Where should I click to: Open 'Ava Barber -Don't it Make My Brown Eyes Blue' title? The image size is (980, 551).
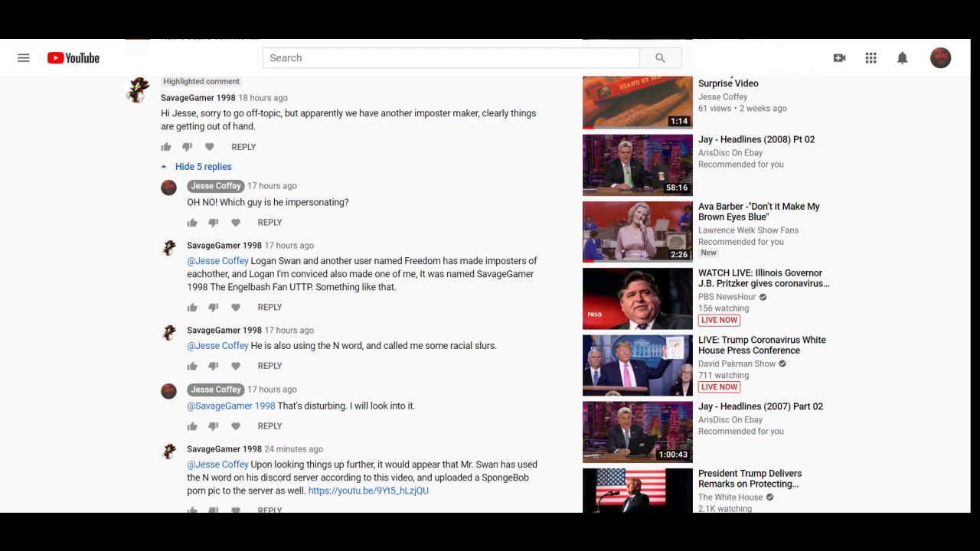click(759, 212)
